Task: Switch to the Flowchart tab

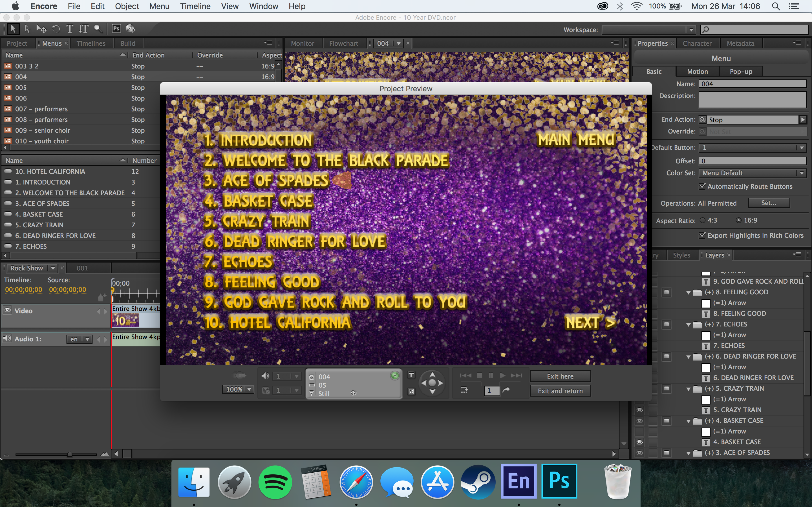Action: (x=343, y=43)
